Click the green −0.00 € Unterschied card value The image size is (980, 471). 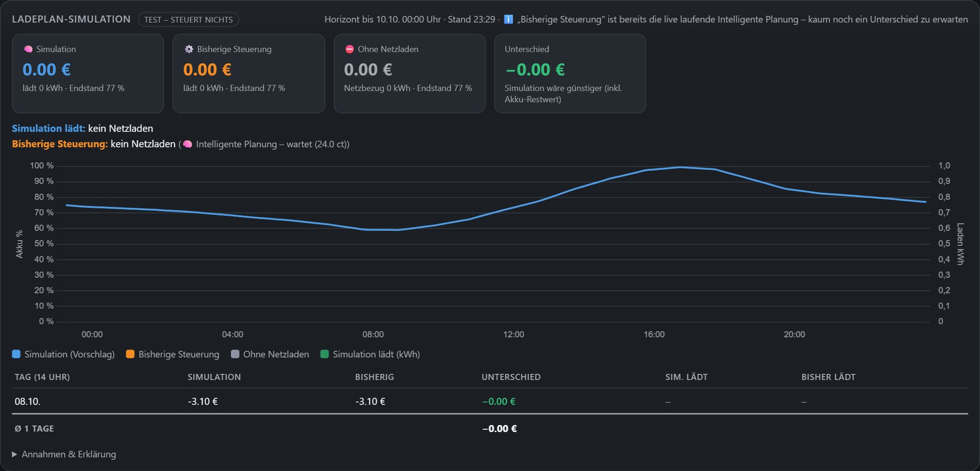click(x=535, y=70)
